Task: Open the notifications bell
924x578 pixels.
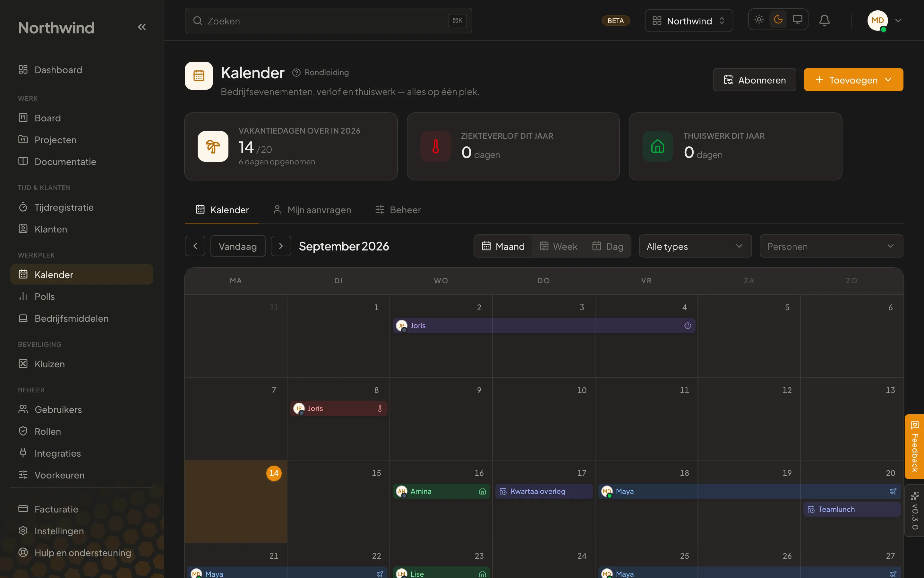Action: point(824,20)
